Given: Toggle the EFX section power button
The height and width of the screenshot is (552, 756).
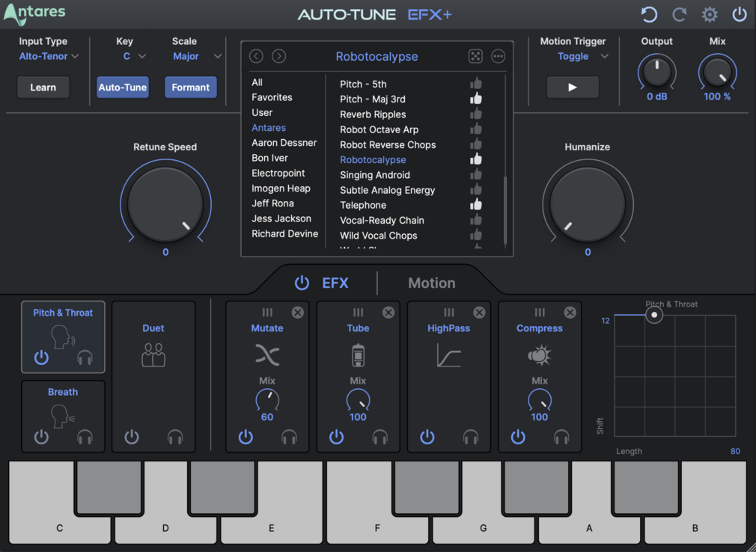Looking at the screenshot, I should tap(302, 283).
